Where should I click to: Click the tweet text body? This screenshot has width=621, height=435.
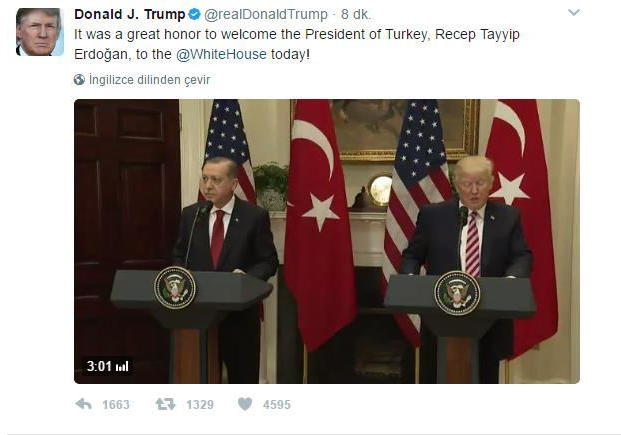coord(297,44)
